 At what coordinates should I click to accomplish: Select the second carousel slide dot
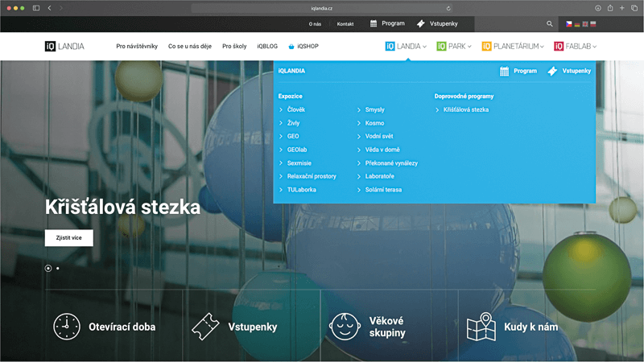[57, 268]
